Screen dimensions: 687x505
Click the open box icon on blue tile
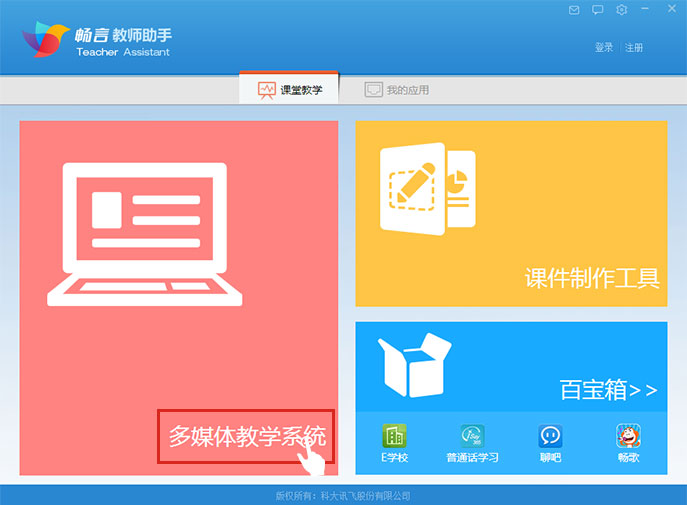tap(415, 365)
